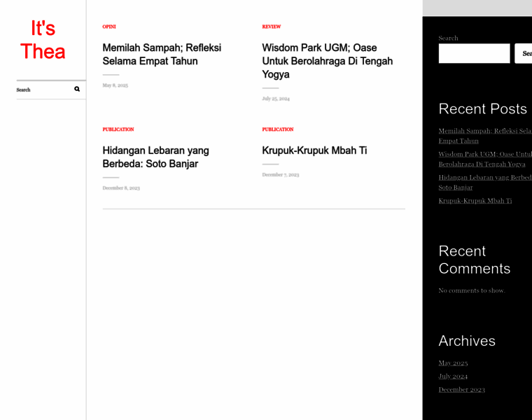
Task: Read Hidangan Lebaran yang Berbeda: Soto Banjar
Action: (x=155, y=157)
